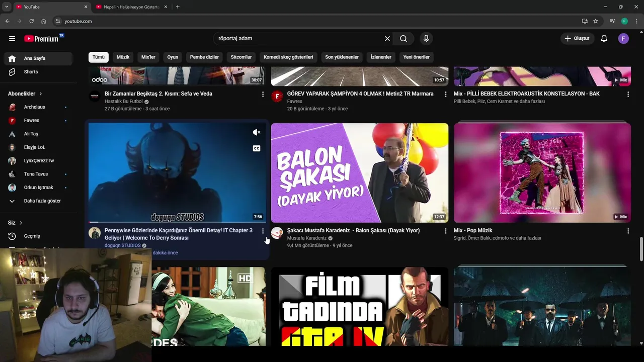This screenshot has height=362, width=644.
Task: Select the Sitcom'lar filter chip
Action: tap(242, 57)
